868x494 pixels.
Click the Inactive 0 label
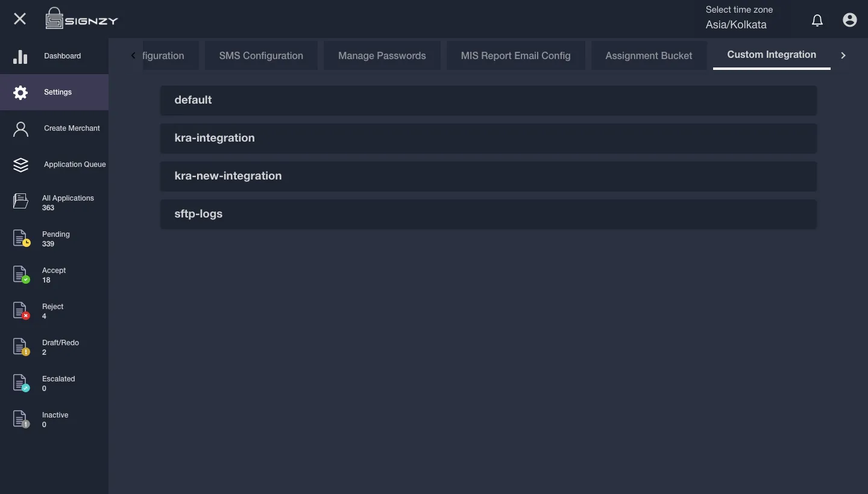tap(55, 420)
